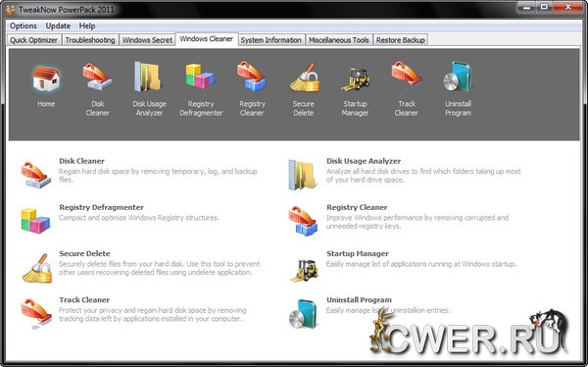Maximize the TweakNow PowerPack window
This screenshot has width=588, height=367.
pyautogui.click(x=543, y=7)
